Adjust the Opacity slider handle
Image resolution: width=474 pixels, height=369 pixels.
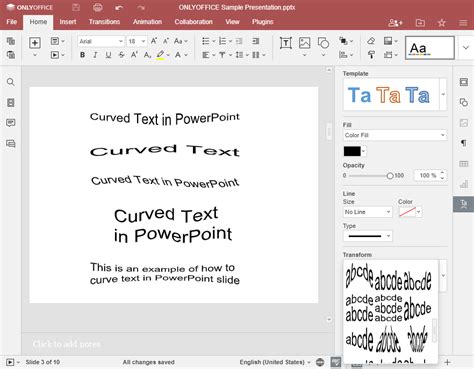[x=390, y=176]
